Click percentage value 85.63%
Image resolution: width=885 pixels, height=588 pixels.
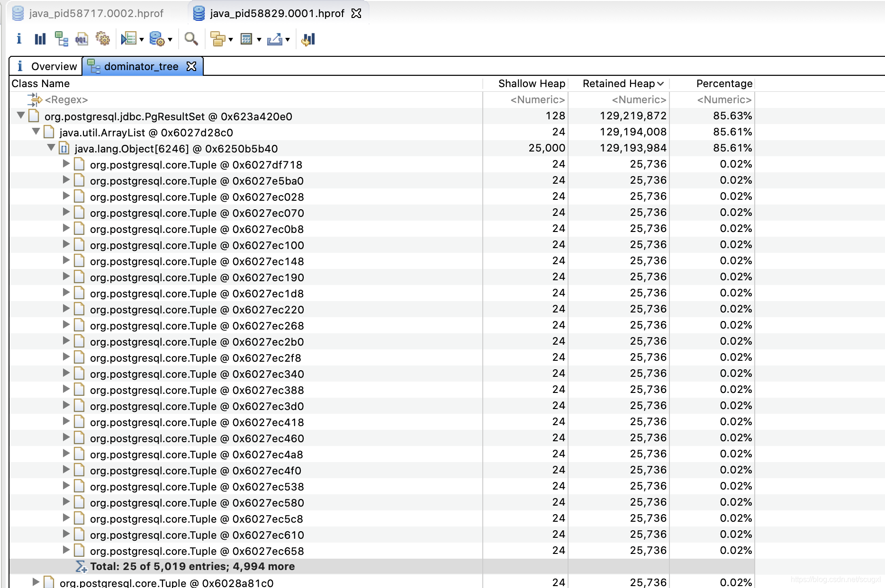point(732,116)
